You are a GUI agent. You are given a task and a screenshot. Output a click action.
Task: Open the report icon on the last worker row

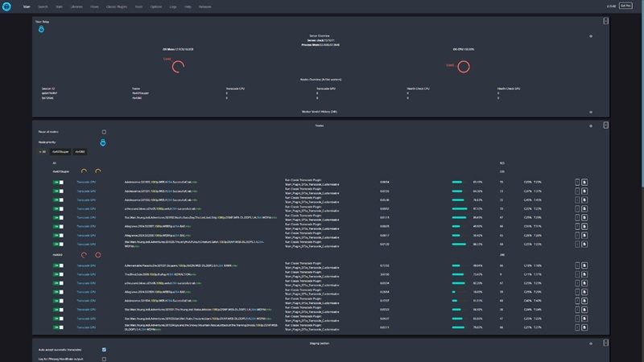[x=585, y=328]
